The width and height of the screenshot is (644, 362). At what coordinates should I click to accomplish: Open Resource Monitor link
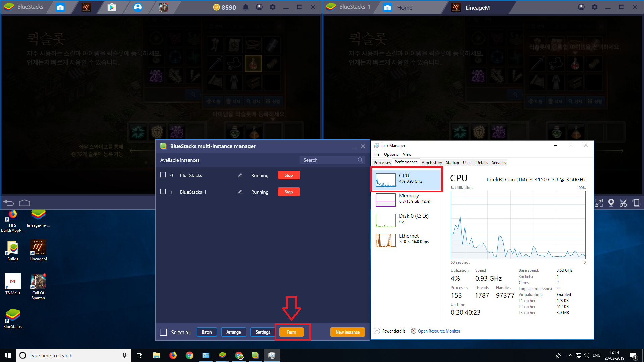(x=439, y=331)
